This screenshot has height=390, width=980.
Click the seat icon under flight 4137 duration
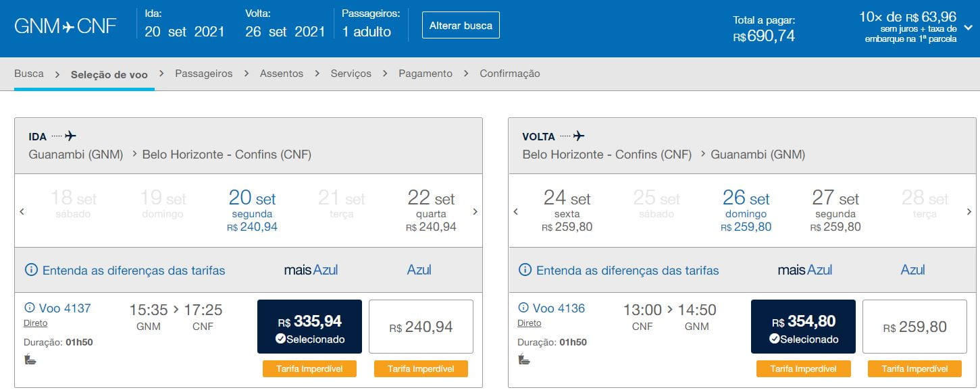[30, 360]
